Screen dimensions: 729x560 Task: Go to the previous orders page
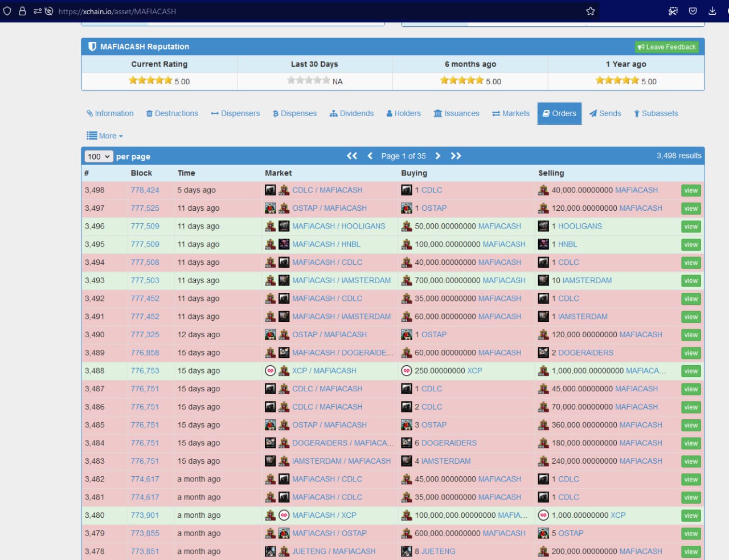(x=370, y=156)
